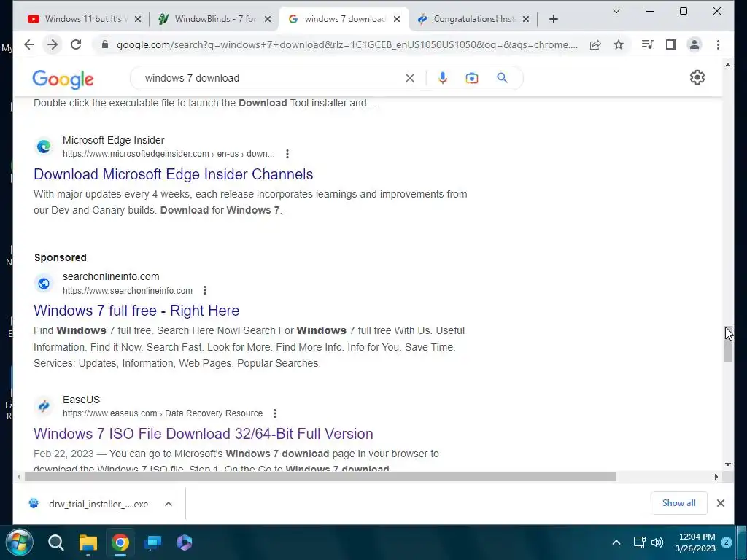Go back using the browser back arrow
Screen dimensions: 747x560
click(29, 44)
